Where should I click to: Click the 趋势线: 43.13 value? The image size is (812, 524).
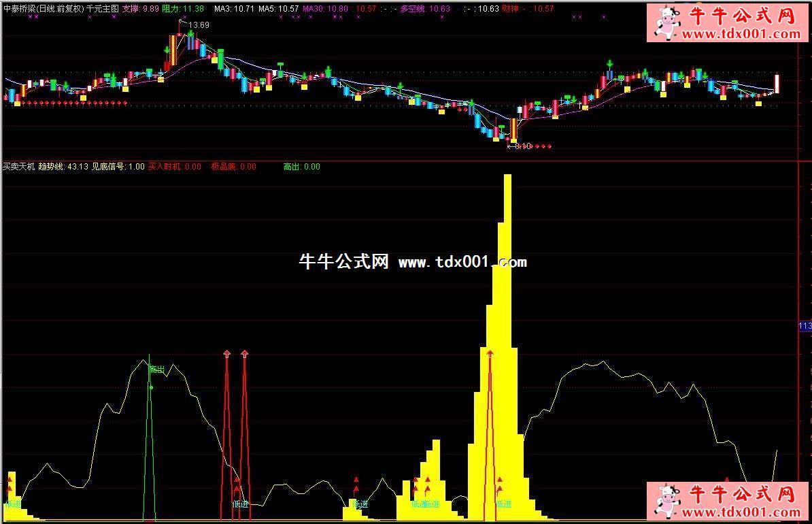63,166
